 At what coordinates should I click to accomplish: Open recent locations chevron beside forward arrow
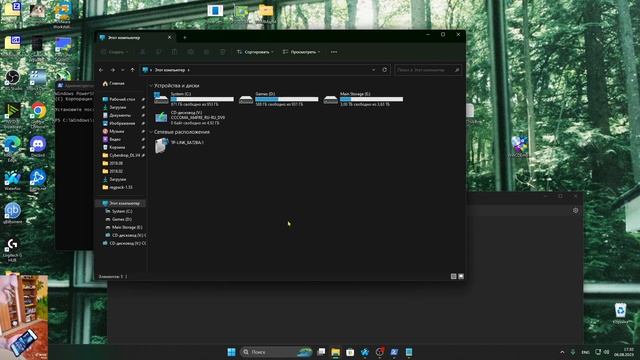click(x=122, y=70)
